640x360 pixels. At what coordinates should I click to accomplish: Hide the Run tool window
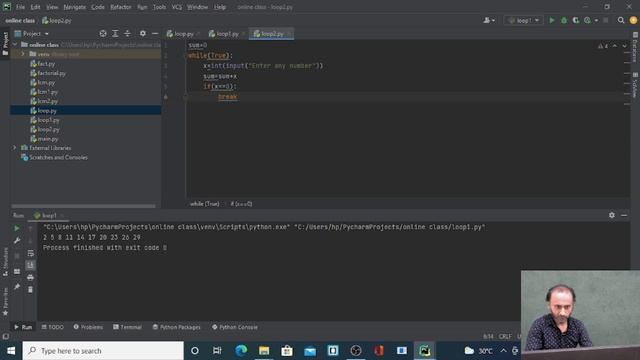(x=624, y=215)
